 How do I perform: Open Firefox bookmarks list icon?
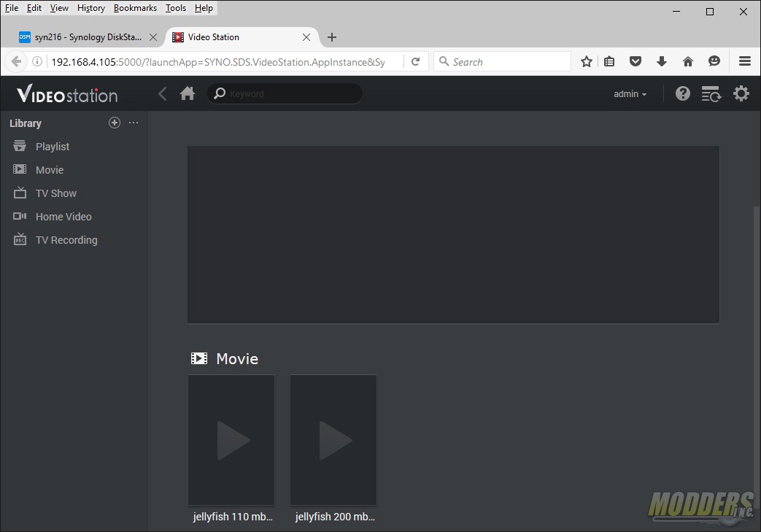[609, 61]
